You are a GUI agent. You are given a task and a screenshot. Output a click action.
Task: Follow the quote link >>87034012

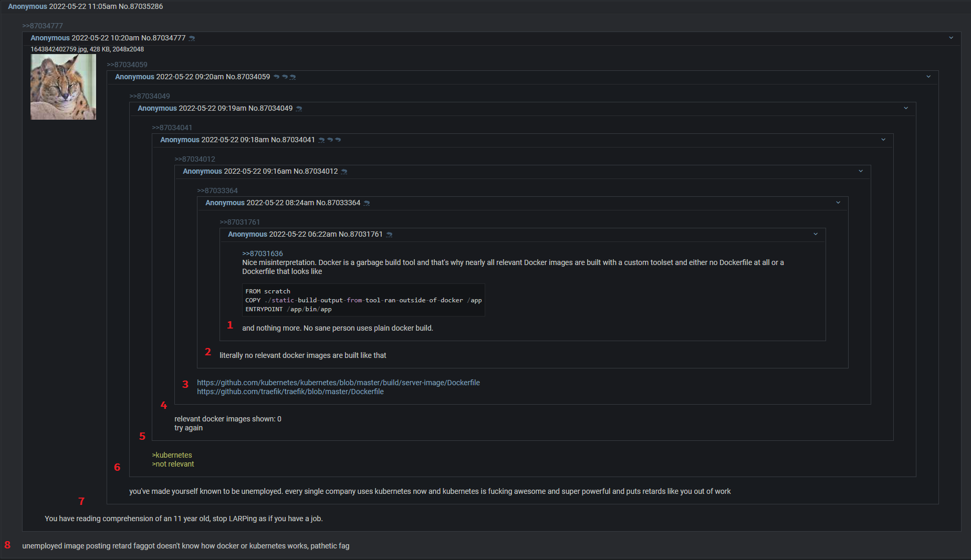(x=195, y=159)
